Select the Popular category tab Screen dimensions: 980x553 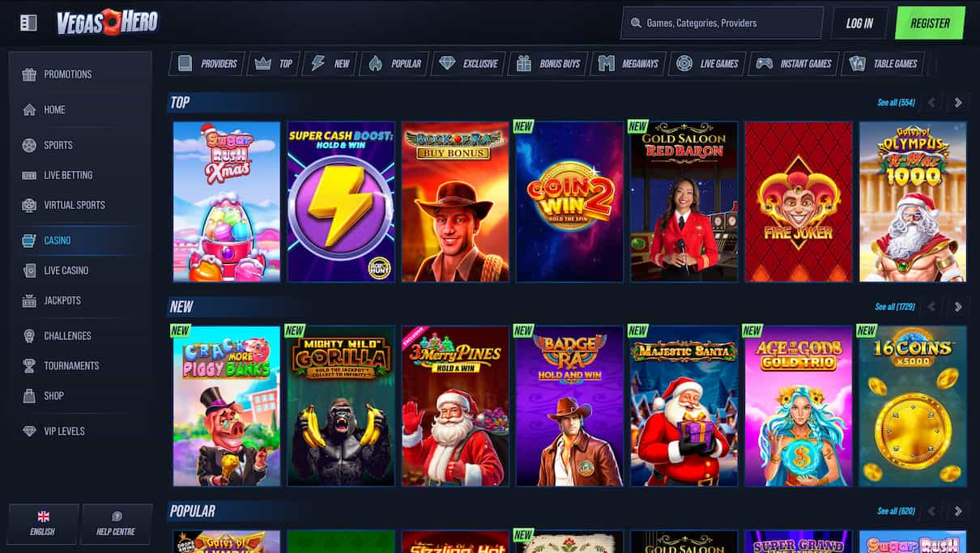click(x=394, y=63)
